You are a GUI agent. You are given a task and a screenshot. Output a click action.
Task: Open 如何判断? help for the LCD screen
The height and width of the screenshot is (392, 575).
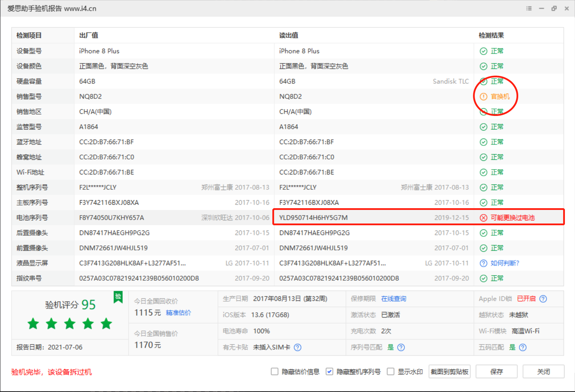pyautogui.click(x=500, y=263)
